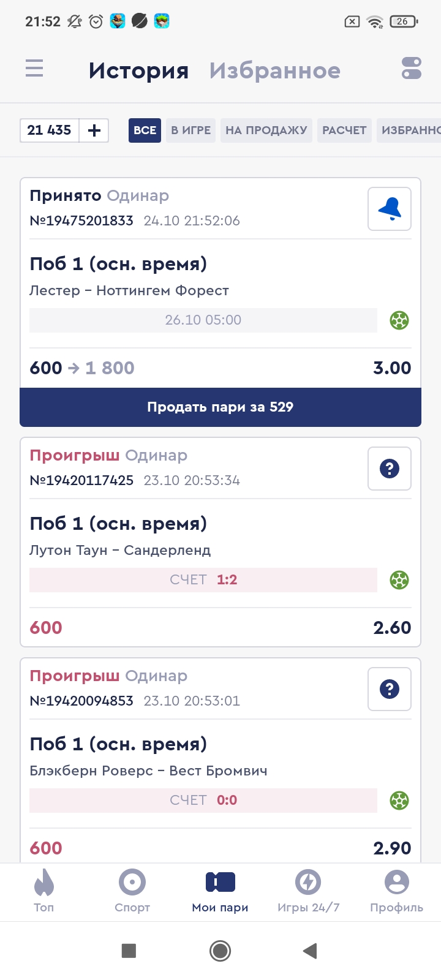Tap the bell notification icon on Лестер bet
Image resolution: width=441 pixels, height=980 pixels.
(x=390, y=209)
